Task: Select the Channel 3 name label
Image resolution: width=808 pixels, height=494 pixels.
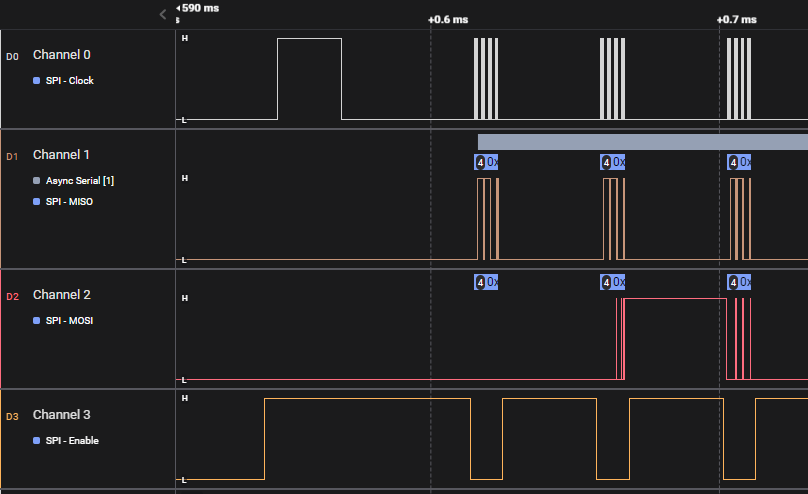Action: coord(62,415)
